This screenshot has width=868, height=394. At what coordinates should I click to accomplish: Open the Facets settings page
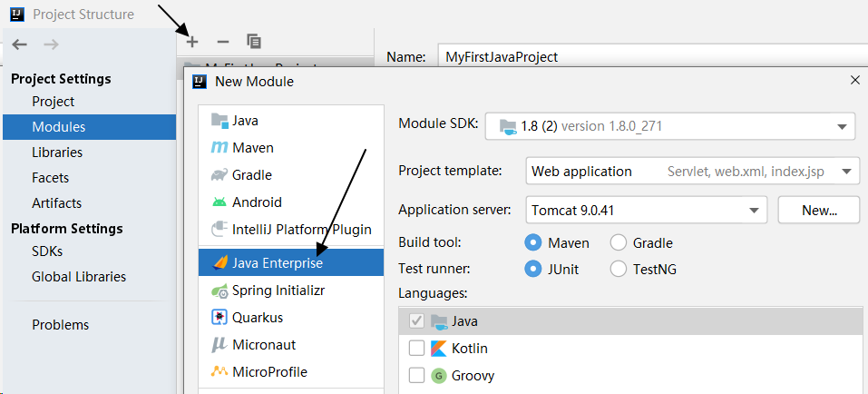51,178
